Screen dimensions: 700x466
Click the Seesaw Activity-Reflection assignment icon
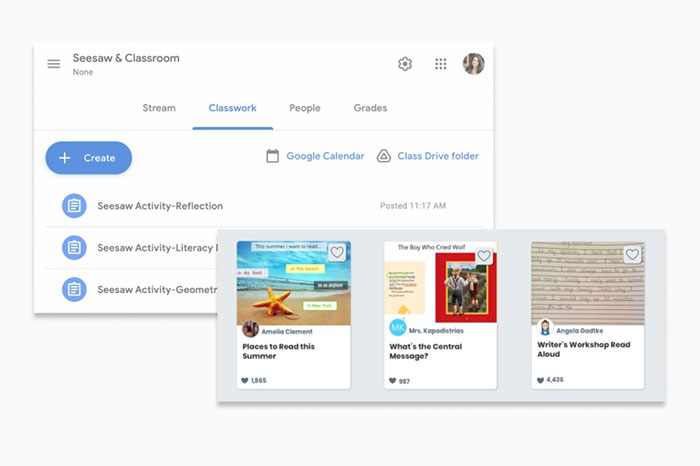[x=74, y=206]
